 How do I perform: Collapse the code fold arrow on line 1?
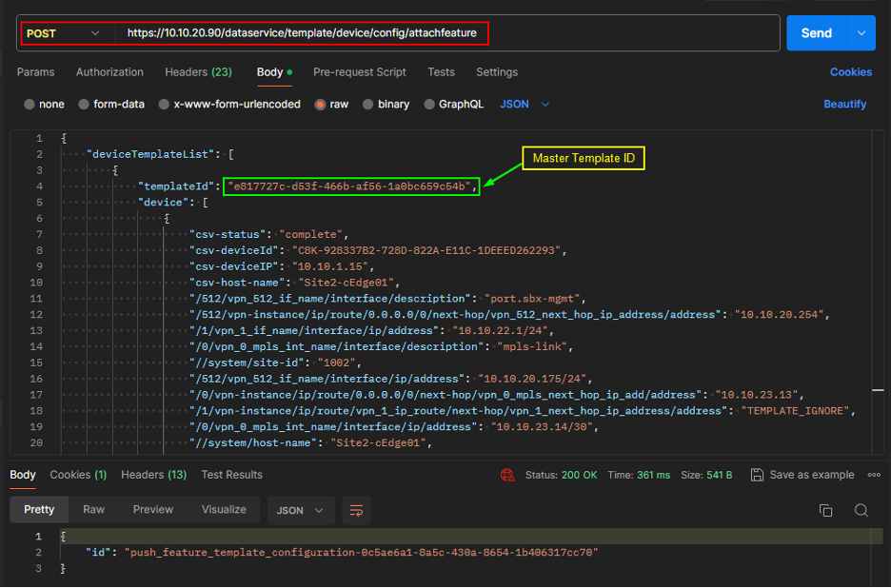(x=49, y=137)
